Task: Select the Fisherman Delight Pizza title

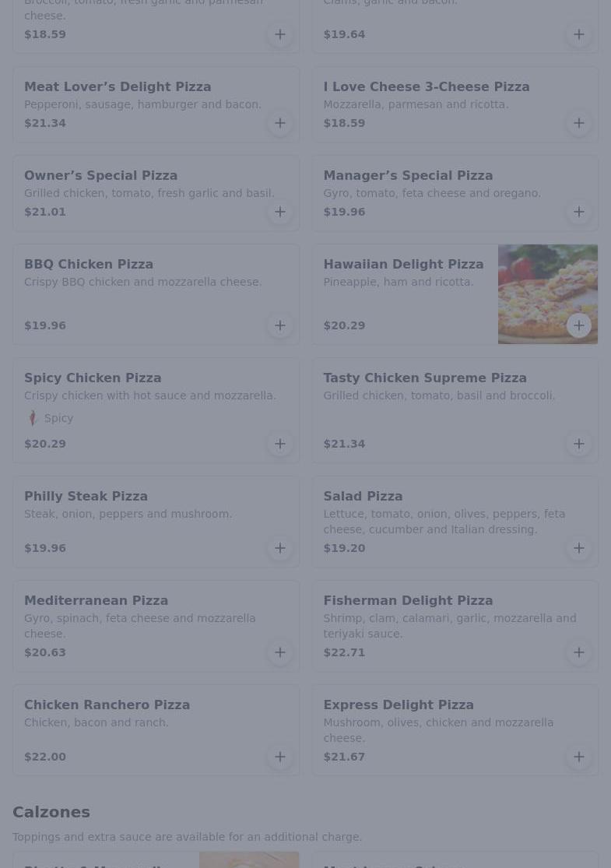Action: (408, 601)
